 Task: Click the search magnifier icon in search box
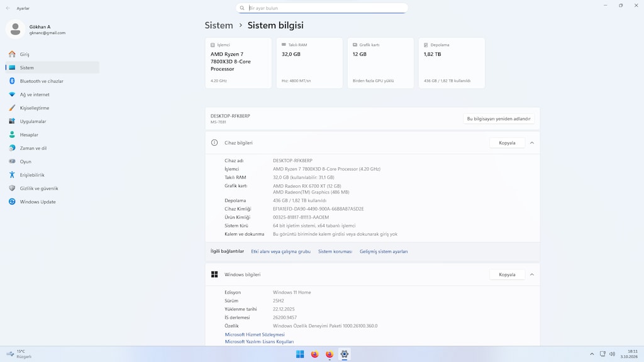[x=242, y=8]
